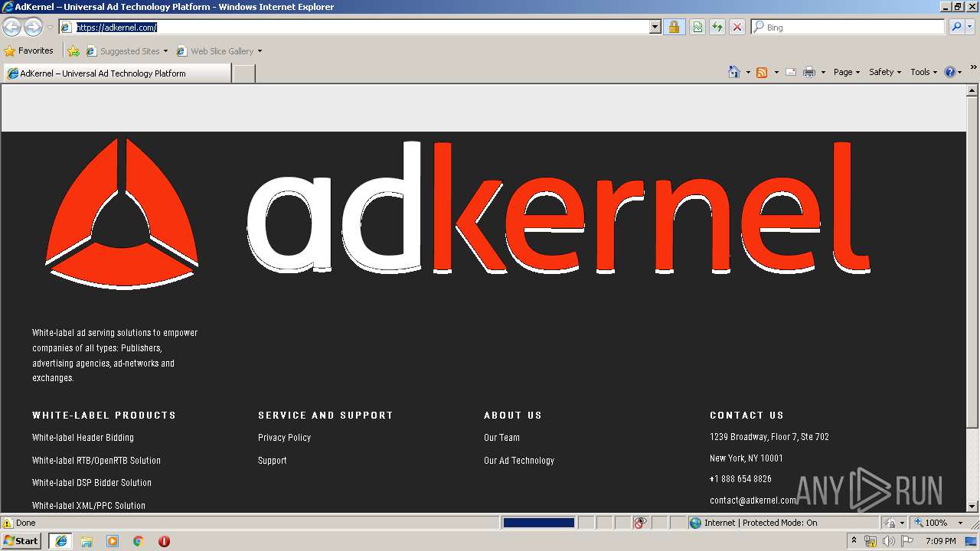
Task: Click the Help question mark icon
Action: coord(950,72)
